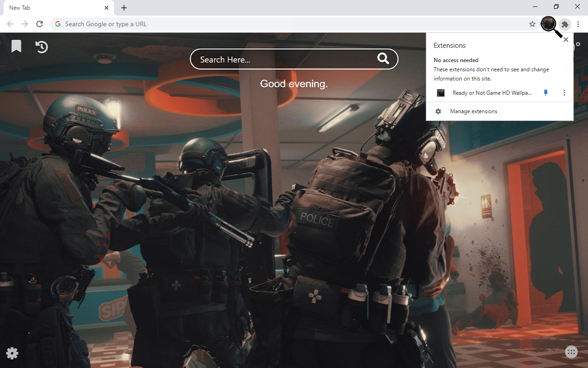Reload the current page
This screenshot has height=368, width=588.
40,24
